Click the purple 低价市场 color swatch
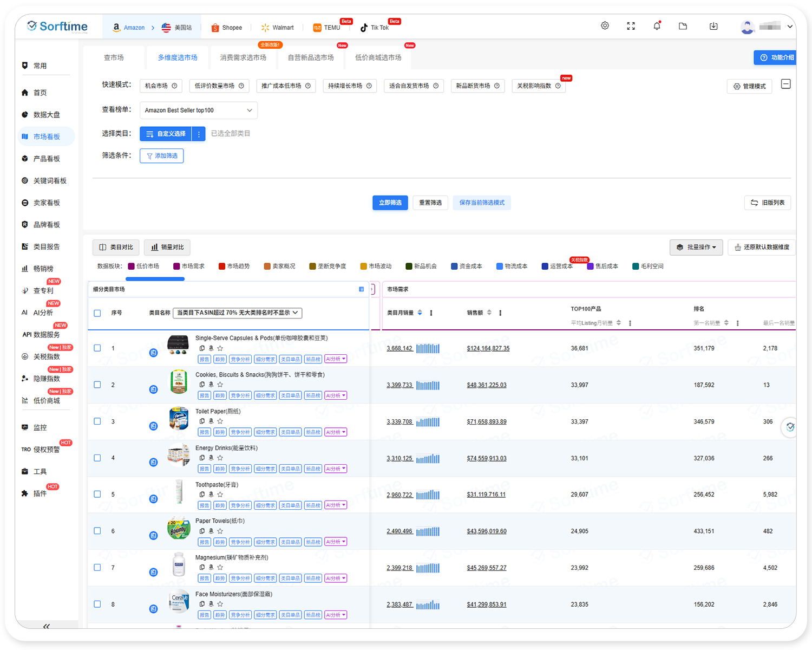The width and height of the screenshot is (812, 650). (131, 266)
